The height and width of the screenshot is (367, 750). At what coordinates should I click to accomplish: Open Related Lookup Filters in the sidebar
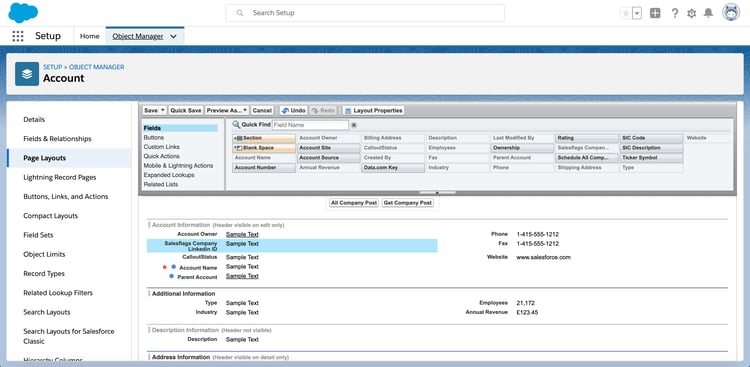(x=58, y=293)
